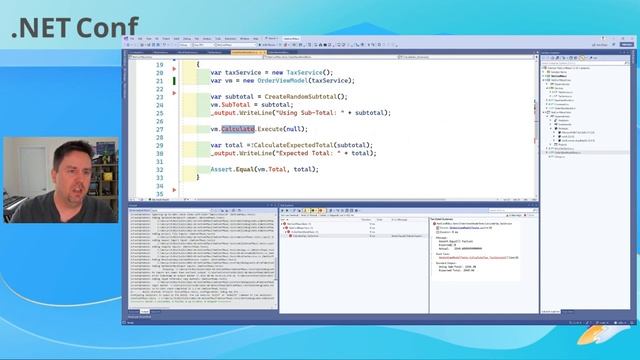Click the 'Expected Total' standard output line

point(456,270)
